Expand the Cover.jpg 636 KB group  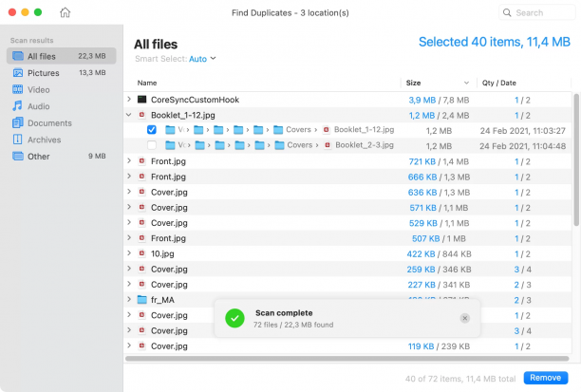pos(129,192)
